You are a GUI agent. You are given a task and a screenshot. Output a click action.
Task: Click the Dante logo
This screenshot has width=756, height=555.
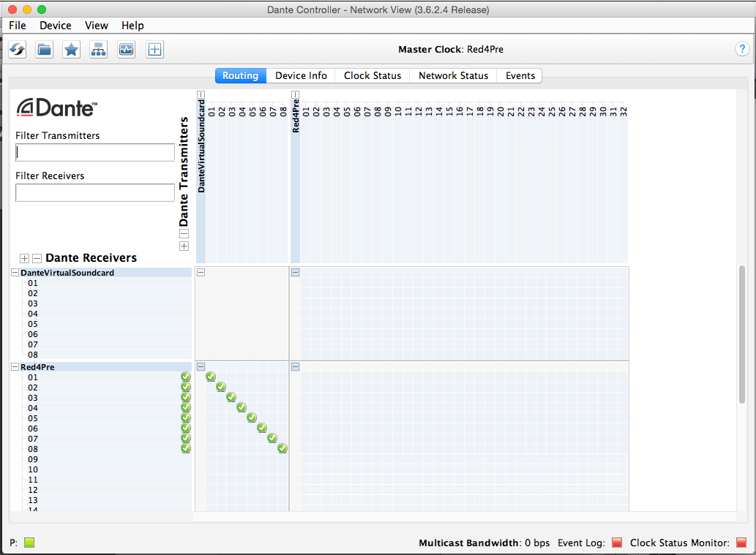57,108
